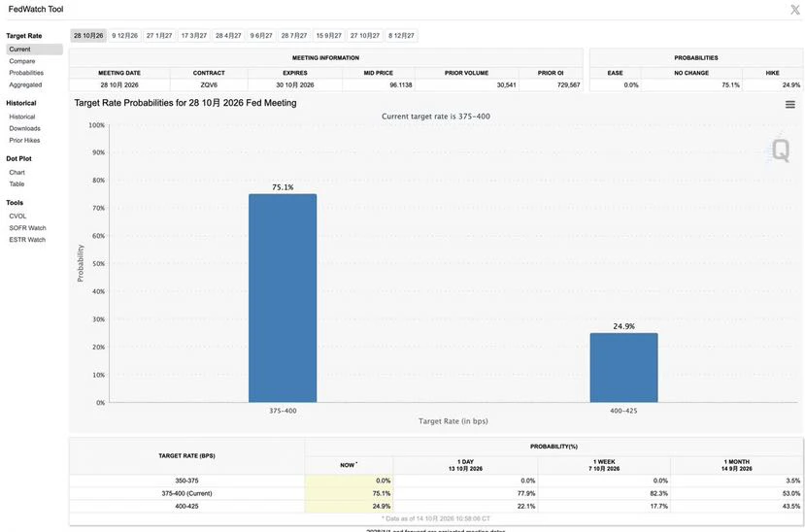805x532 pixels.
Task: Open Aggregated in the sidebar
Action: point(25,84)
